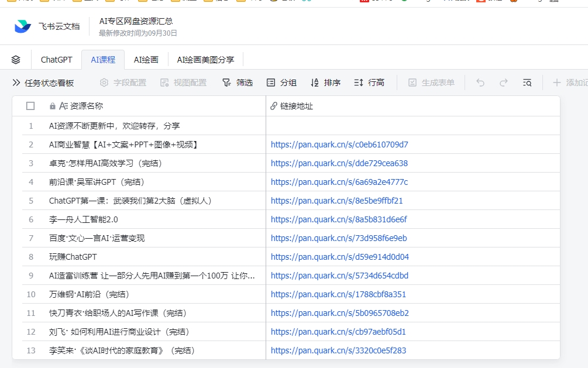Expand the 任务状态看板 sidebar double-chevron
Screen dimensions: 588x368
[16, 82]
